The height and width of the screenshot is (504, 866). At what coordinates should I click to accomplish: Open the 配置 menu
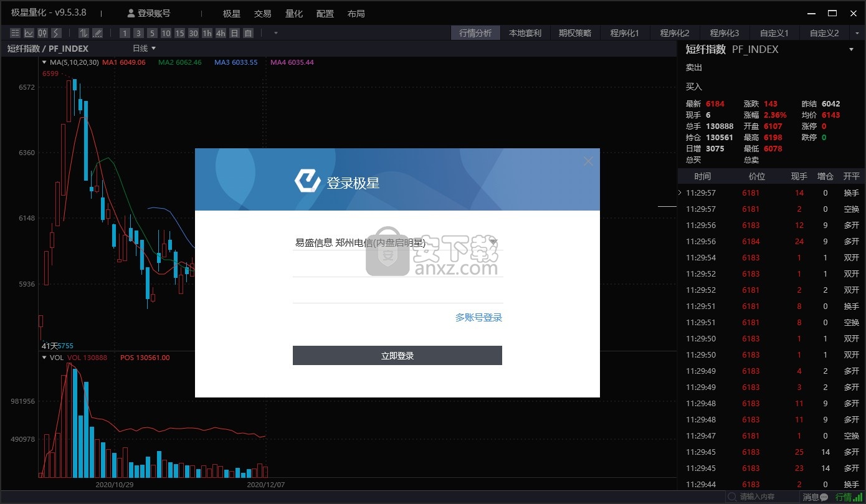[325, 13]
